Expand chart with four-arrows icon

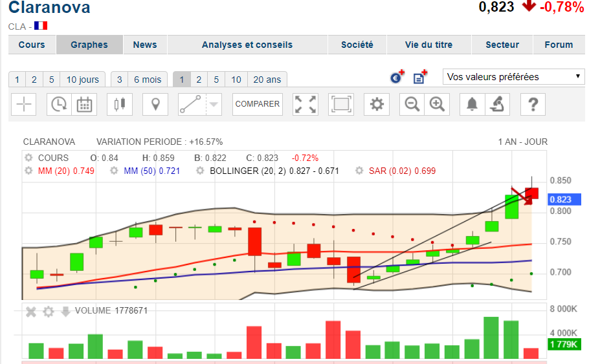click(306, 104)
